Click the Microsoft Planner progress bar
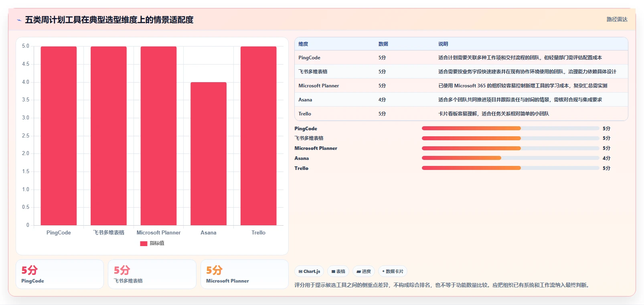The image size is (644, 305). coord(510,148)
